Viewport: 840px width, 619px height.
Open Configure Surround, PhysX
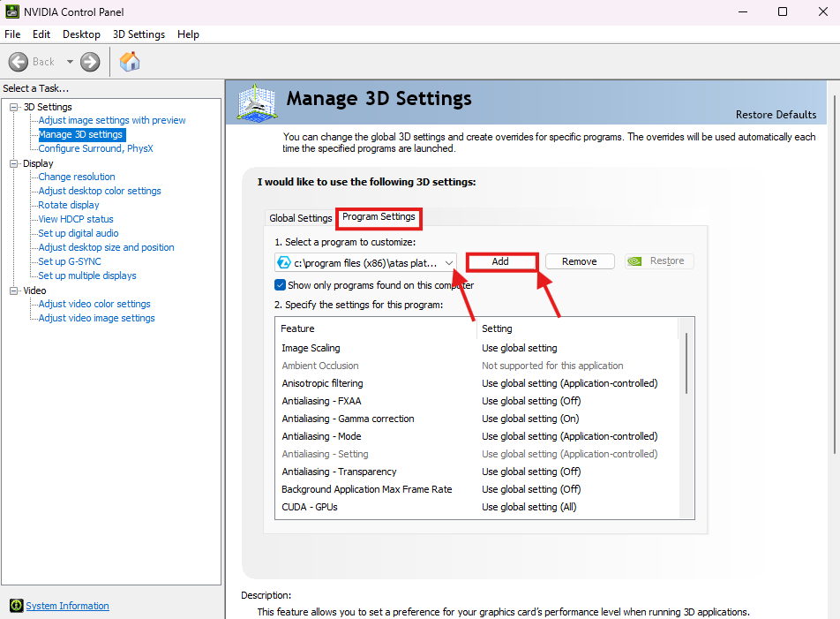click(96, 148)
